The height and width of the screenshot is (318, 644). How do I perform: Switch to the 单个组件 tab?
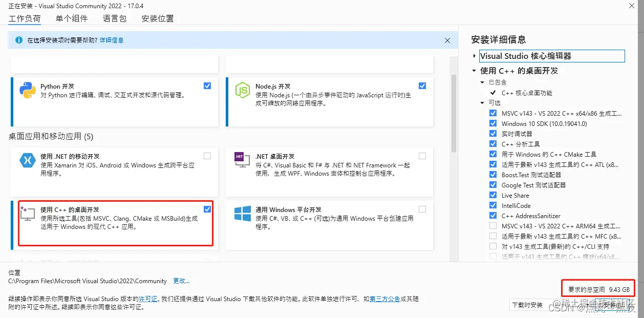(x=72, y=18)
